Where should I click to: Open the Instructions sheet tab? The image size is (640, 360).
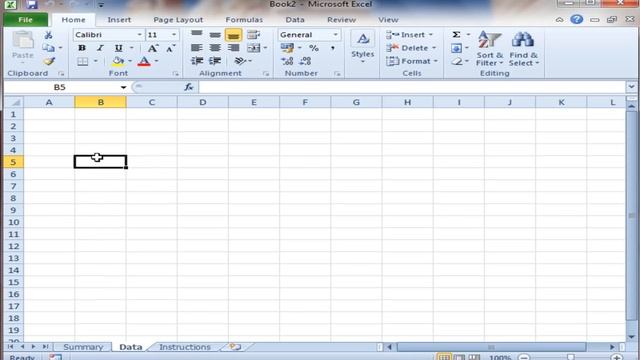[185, 347]
